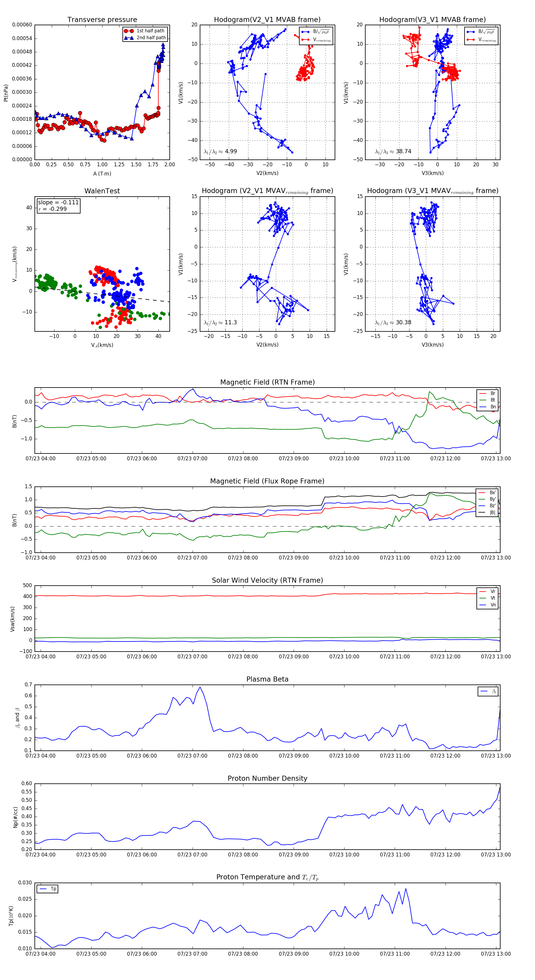
Task: Click the 'Hodogram(V2_V1 MVAB frame)' title
Action: pyautogui.click(x=267, y=20)
